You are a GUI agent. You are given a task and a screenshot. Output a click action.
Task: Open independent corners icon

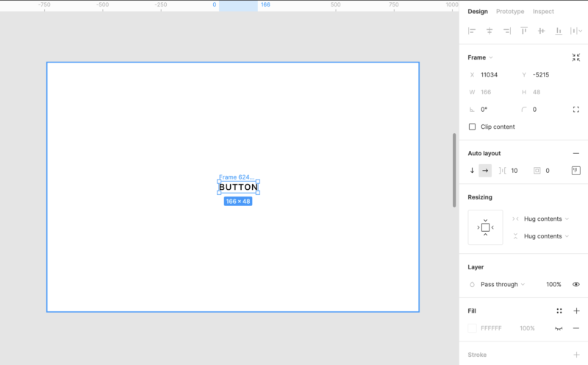576,110
